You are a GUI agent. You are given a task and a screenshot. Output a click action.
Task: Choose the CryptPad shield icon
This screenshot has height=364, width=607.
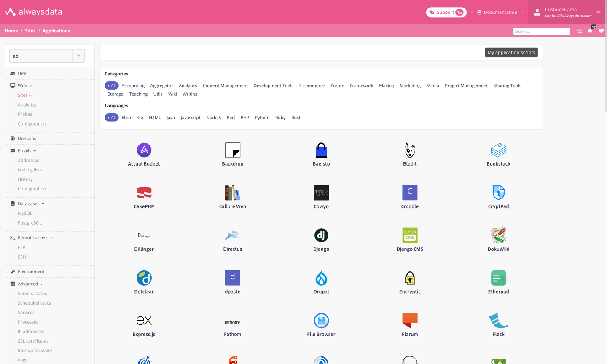pyautogui.click(x=498, y=193)
